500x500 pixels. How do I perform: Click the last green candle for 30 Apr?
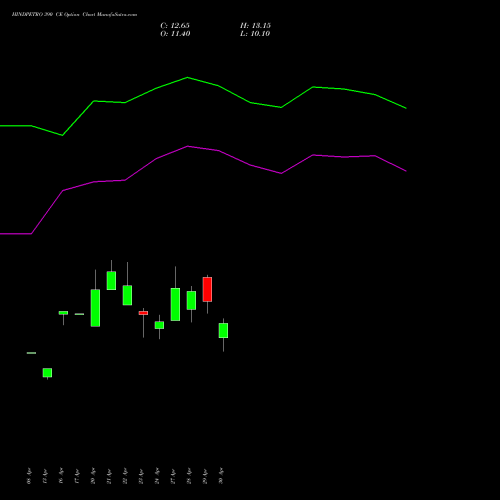(223, 331)
